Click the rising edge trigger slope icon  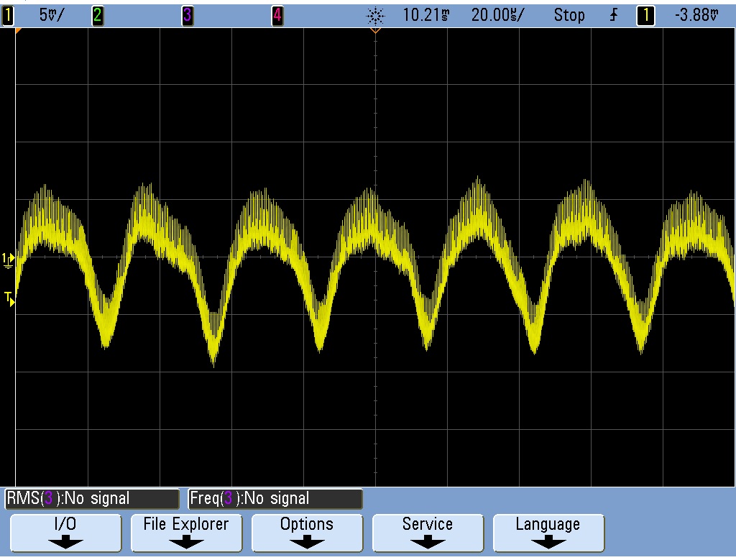coord(614,16)
